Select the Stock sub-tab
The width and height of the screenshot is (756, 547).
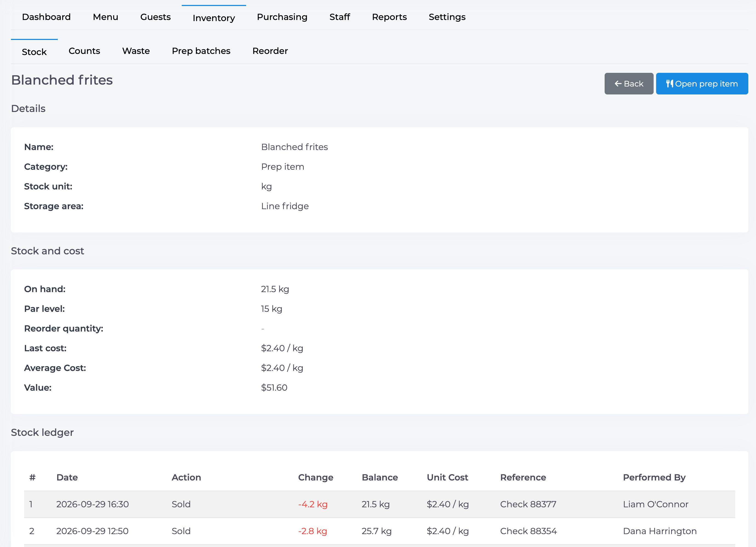click(34, 52)
